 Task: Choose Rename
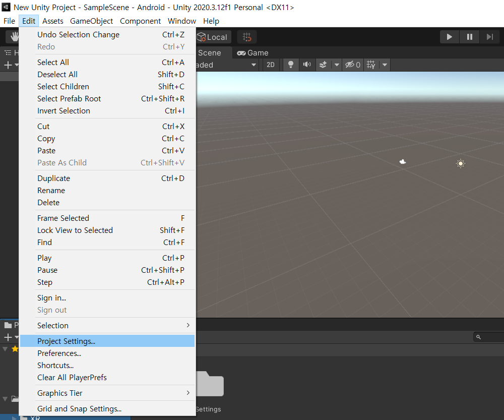[107, 191]
